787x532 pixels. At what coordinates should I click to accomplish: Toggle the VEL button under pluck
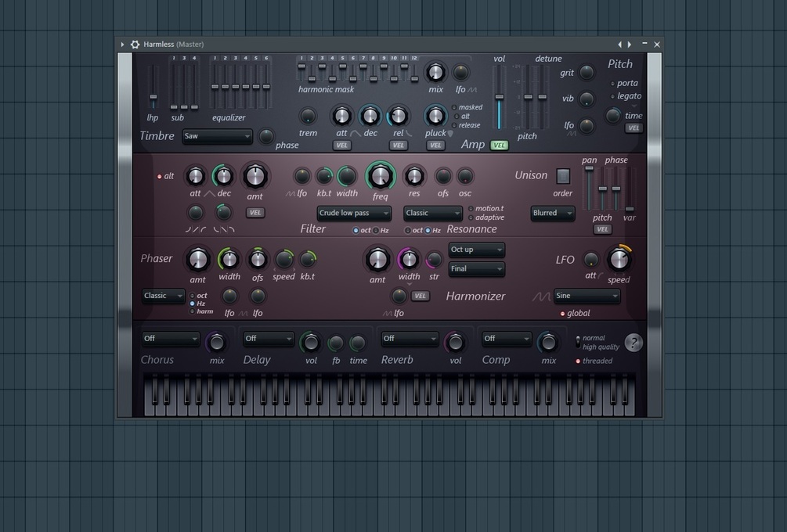pyautogui.click(x=435, y=146)
